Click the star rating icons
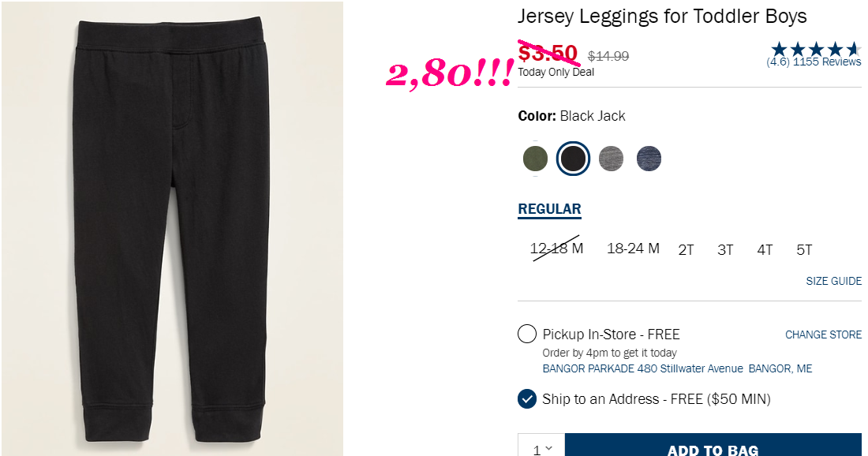Image resolution: width=868 pixels, height=456 pixels. (x=816, y=49)
